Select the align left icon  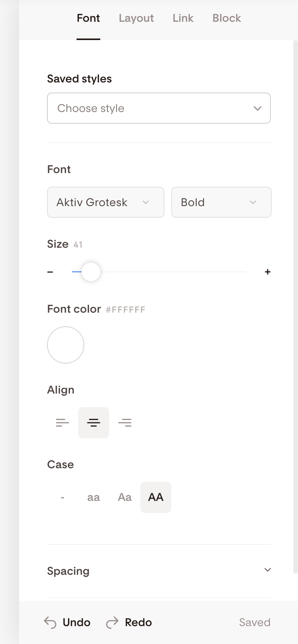point(62,422)
